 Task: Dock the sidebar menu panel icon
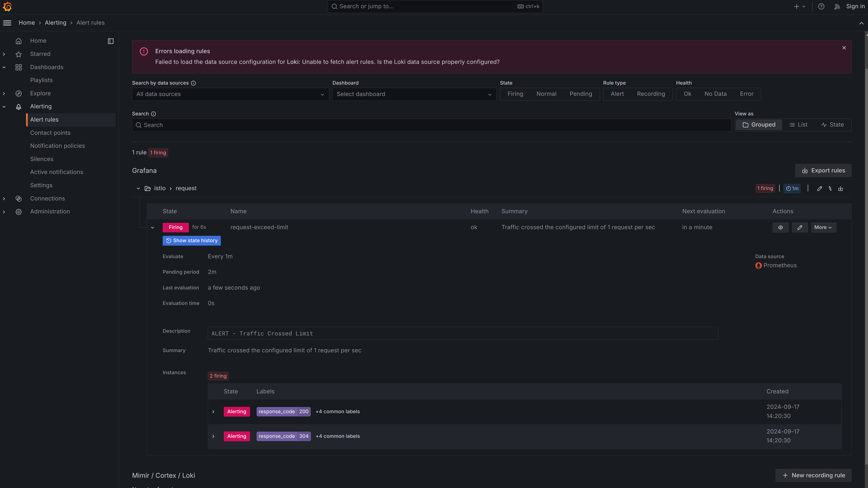tap(110, 41)
